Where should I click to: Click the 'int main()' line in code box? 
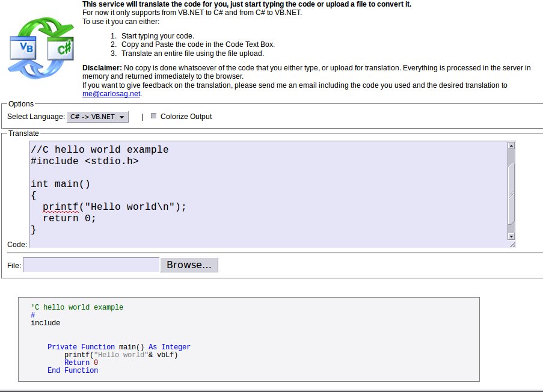click(61, 184)
